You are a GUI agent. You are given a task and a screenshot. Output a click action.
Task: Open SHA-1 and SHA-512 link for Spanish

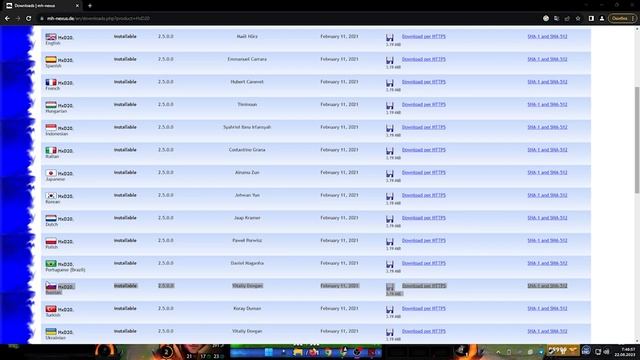click(x=547, y=59)
